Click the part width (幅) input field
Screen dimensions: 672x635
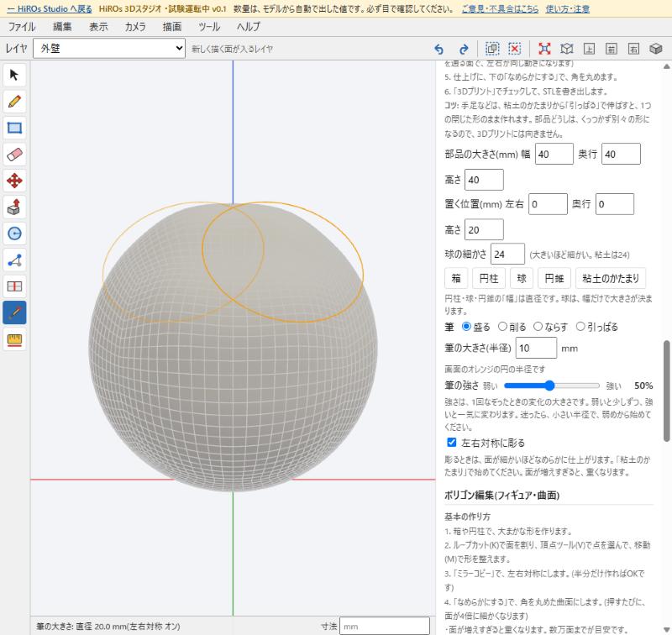[554, 154]
